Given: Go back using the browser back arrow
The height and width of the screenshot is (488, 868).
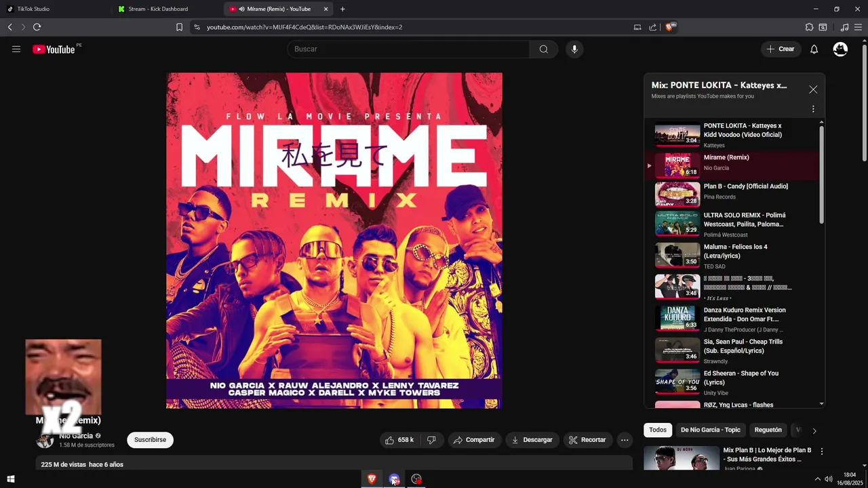Looking at the screenshot, I should click(x=9, y=27).
